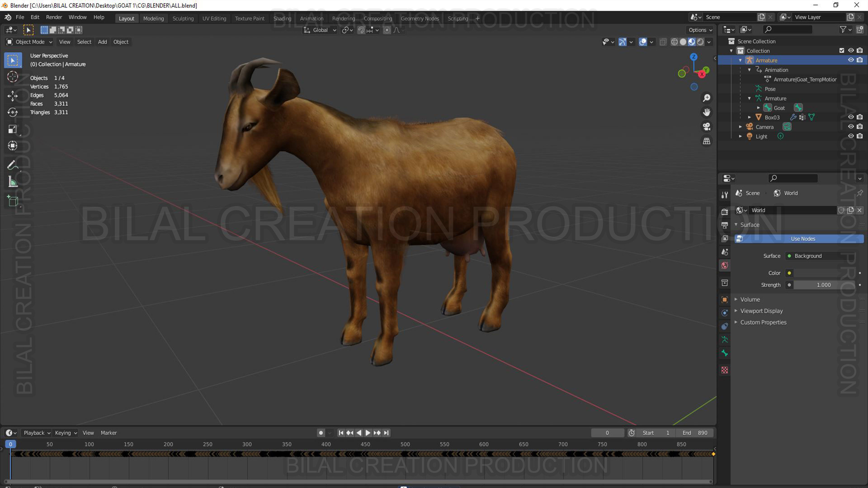
Task: Toggle Collection exclude checkbox
Action: tap(841, 51)
